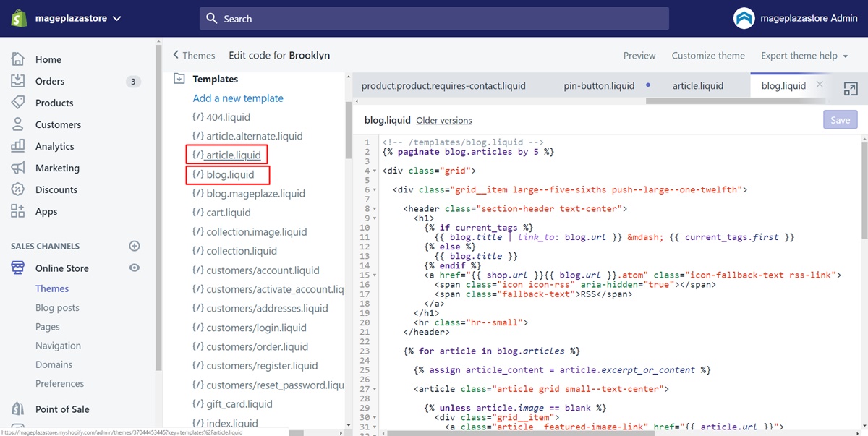Viewport: 868px width, 436px height.
Task: Open Orders in the sidebar
Action: (50, 81)
